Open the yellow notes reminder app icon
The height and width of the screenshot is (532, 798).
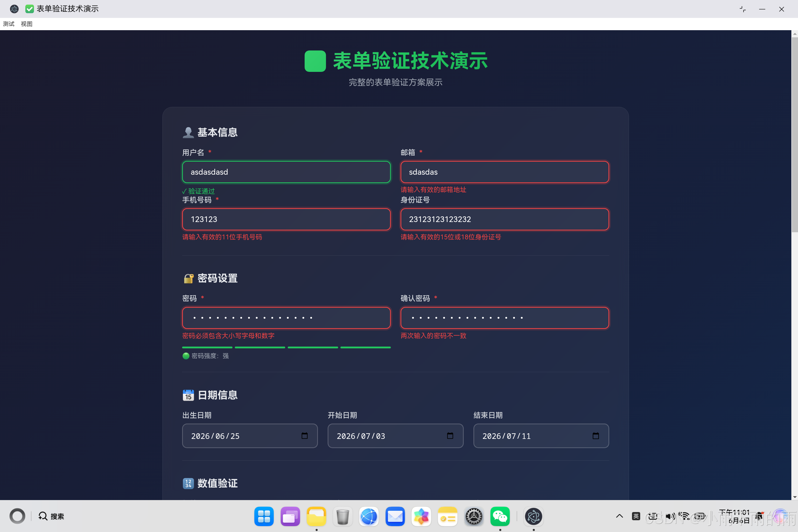click(x=448, y=516)
